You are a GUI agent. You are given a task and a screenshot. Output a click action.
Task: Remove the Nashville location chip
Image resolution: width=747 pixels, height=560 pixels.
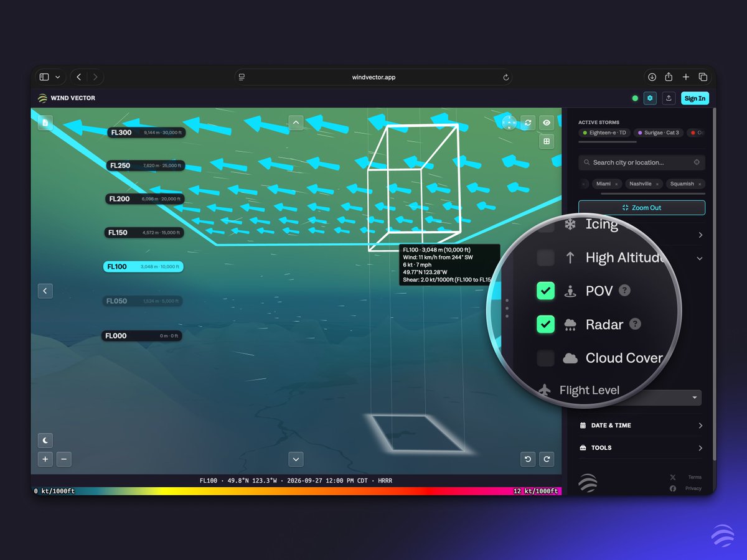(657, 184)
